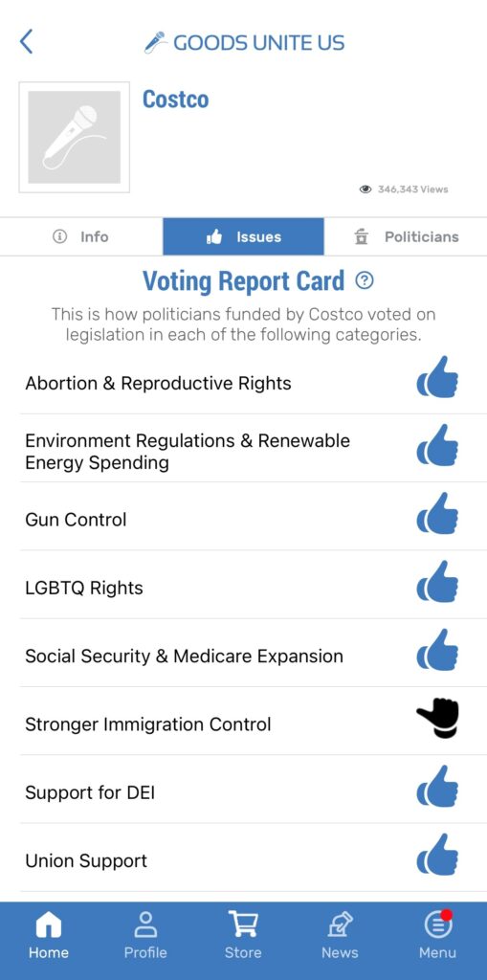Viewport: 487px width, 980px height.
Task: Select the Issues tab
Action: pyautogui.click(x=244, y=237)
